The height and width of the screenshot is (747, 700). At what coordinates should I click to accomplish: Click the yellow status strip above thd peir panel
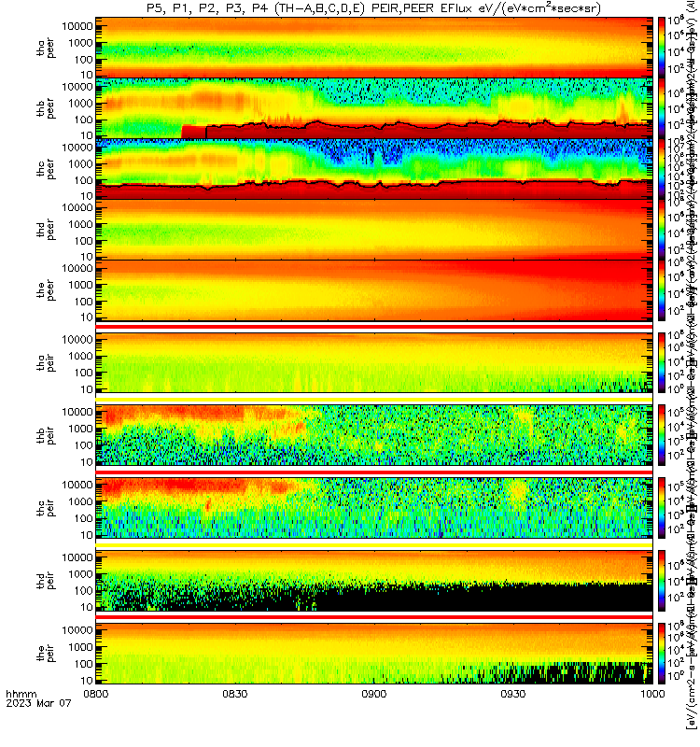click(374, 544)
